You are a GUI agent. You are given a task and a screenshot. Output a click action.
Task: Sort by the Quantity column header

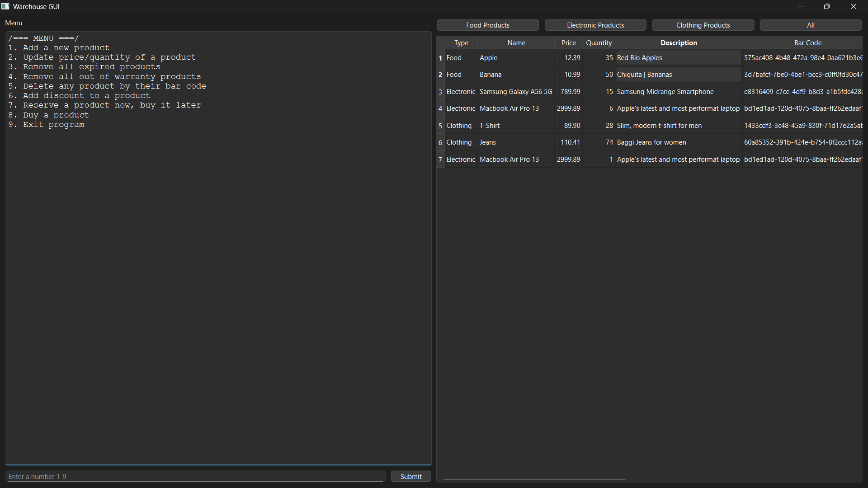pos(599,43)
